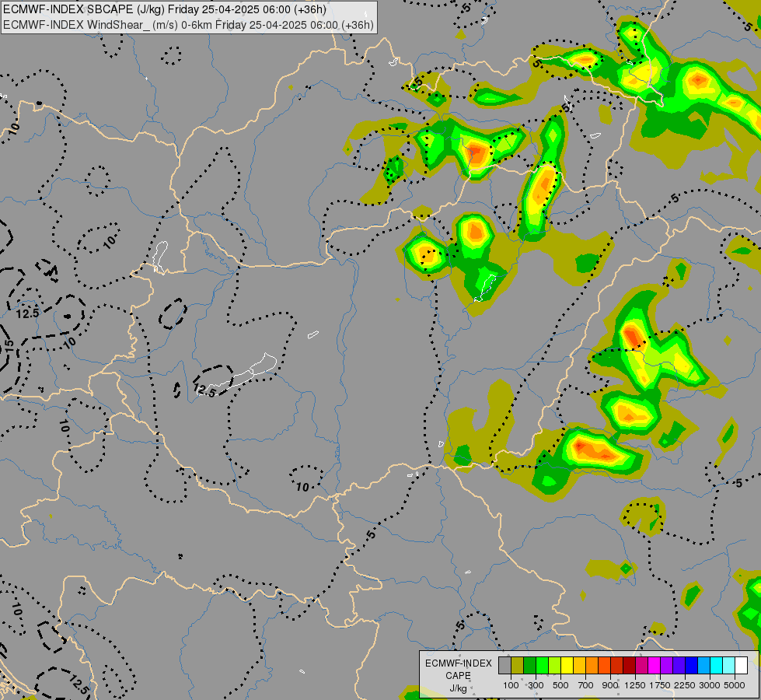Click the 700 value under the legend
This screenshot has width=761, height=700.
tap(586, 685)
